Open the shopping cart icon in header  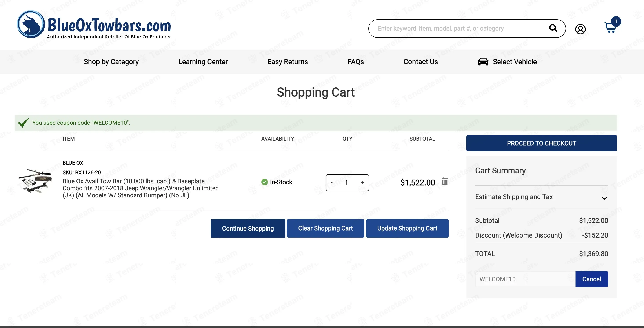pyautogui.click(x=610, y=27)
